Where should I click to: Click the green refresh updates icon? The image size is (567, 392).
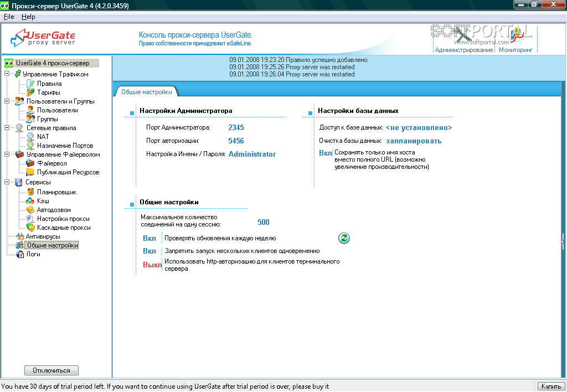344,238
